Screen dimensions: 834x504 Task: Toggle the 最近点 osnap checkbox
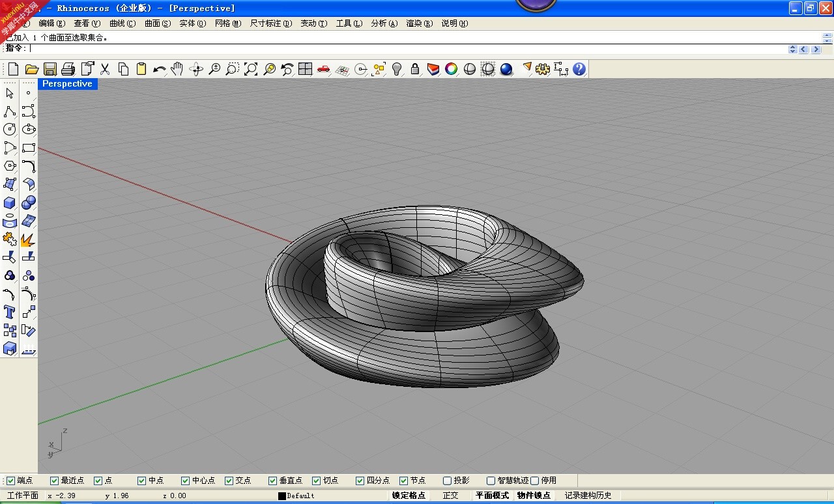54,481
